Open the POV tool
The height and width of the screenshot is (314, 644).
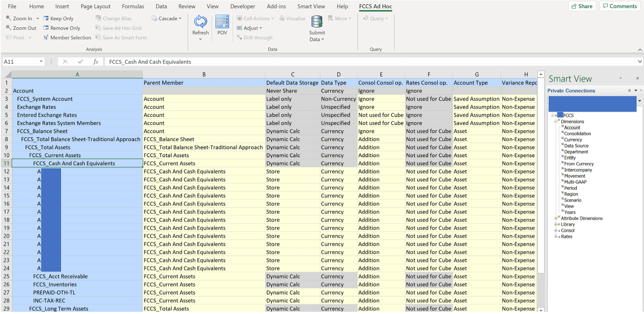[222, 25]
